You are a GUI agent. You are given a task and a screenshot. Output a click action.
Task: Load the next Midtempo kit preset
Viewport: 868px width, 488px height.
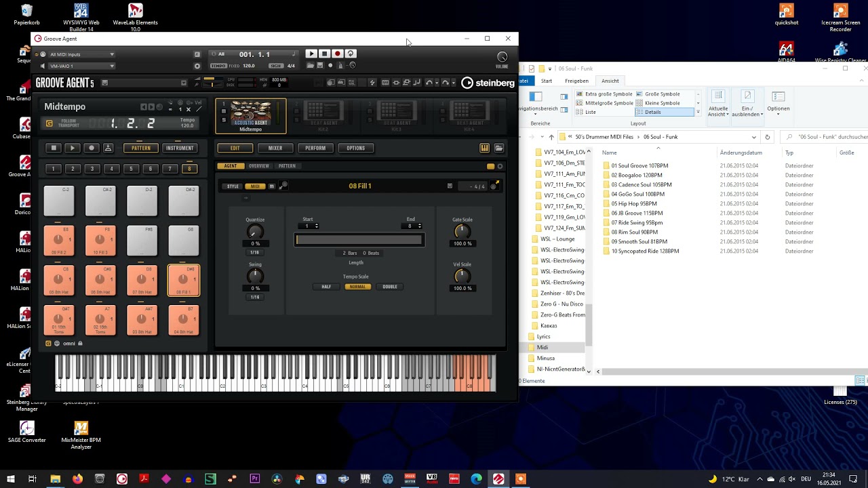pyautogui.click(x=151, y=107)
